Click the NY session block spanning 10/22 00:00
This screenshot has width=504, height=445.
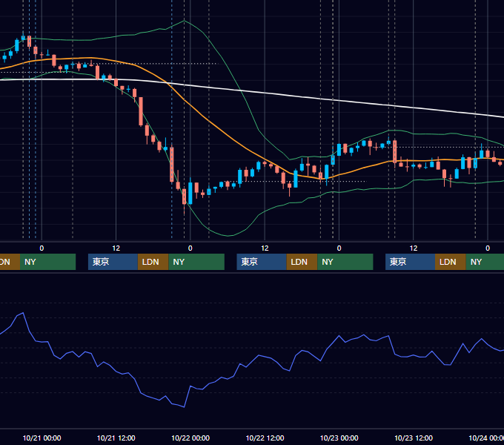[x=196, y=262]
